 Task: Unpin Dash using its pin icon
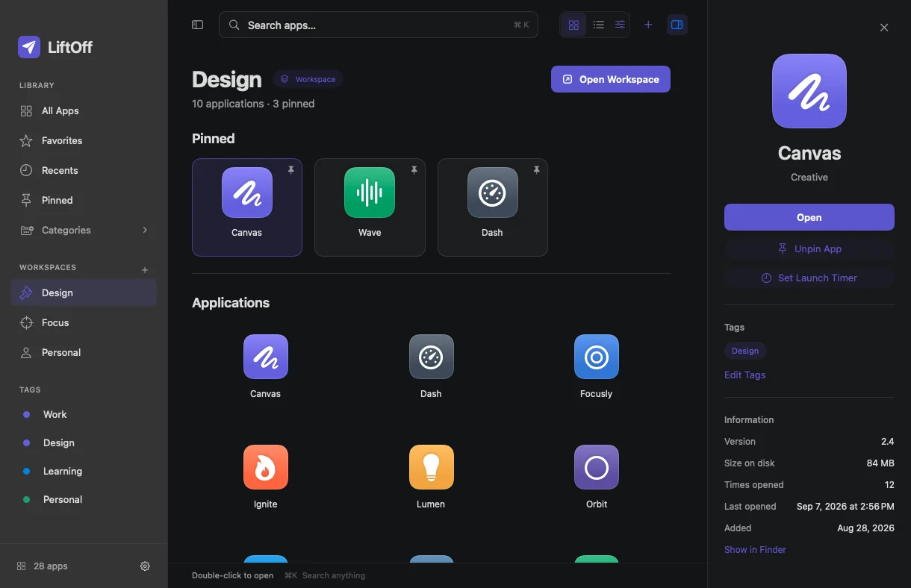536,170
